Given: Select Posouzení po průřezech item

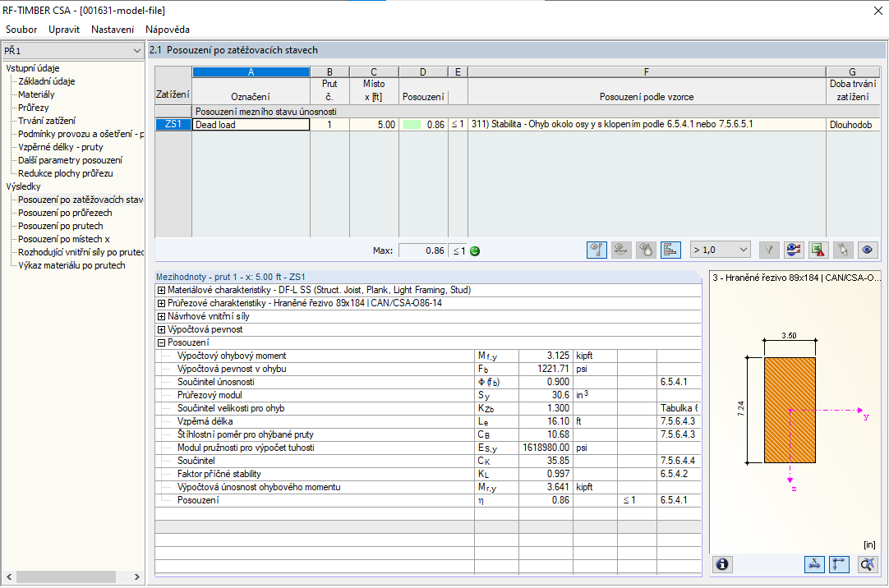Looking at the screenshot, I should point(65,213).
